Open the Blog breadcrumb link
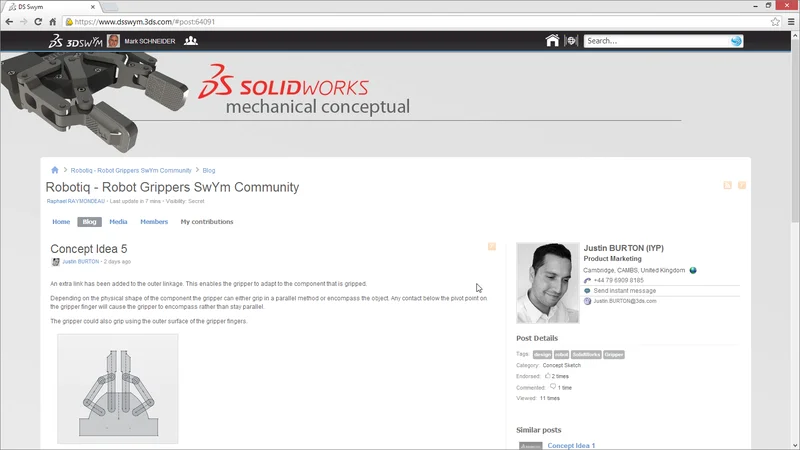800x450 pixels. (x=209, y=170)
